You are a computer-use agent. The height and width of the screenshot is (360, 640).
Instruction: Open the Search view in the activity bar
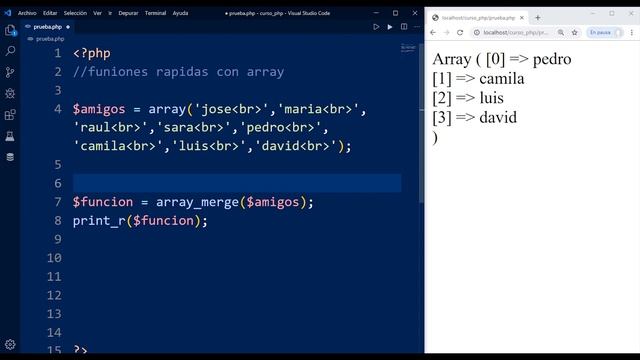(x=10, y=51)
